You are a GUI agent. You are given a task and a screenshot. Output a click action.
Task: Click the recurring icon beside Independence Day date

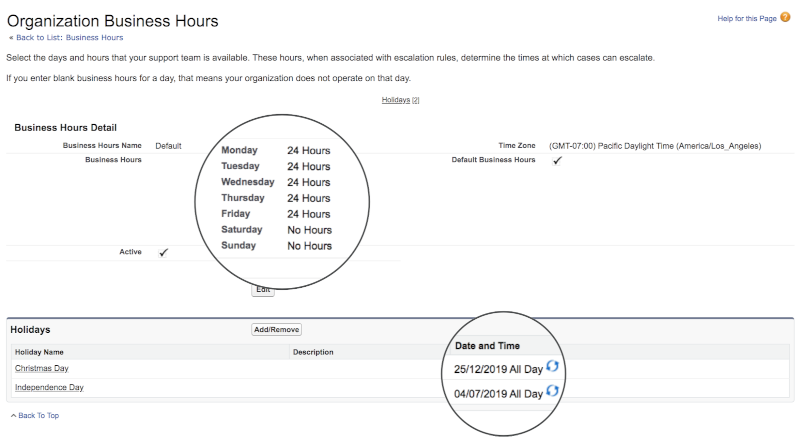tap(552, 392)
